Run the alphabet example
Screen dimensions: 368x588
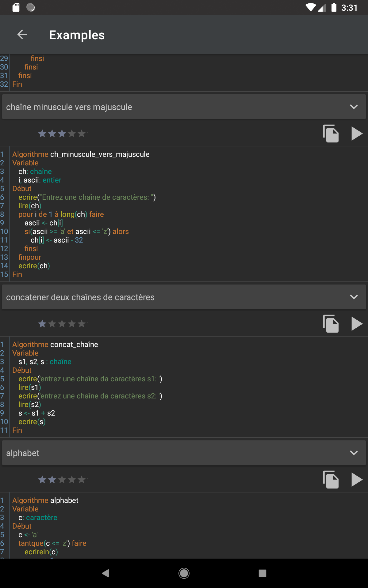(x=357, y=480)
